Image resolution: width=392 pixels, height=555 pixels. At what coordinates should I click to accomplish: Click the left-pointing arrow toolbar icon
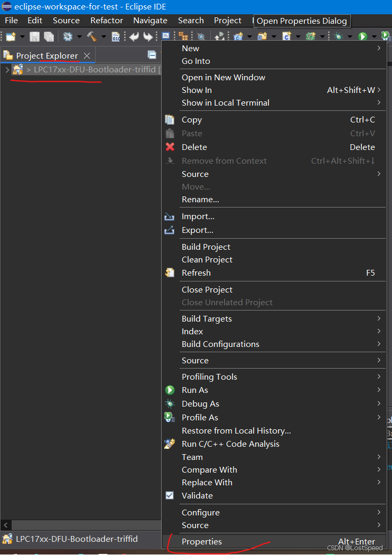click(x=134, y=36)
